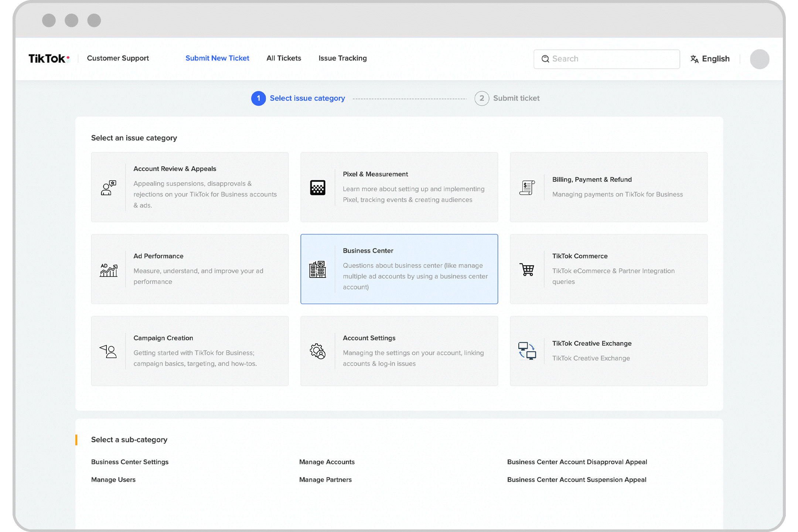
Task: Click the Issue Tracking navigation item
Action: [x=343, y=58]
